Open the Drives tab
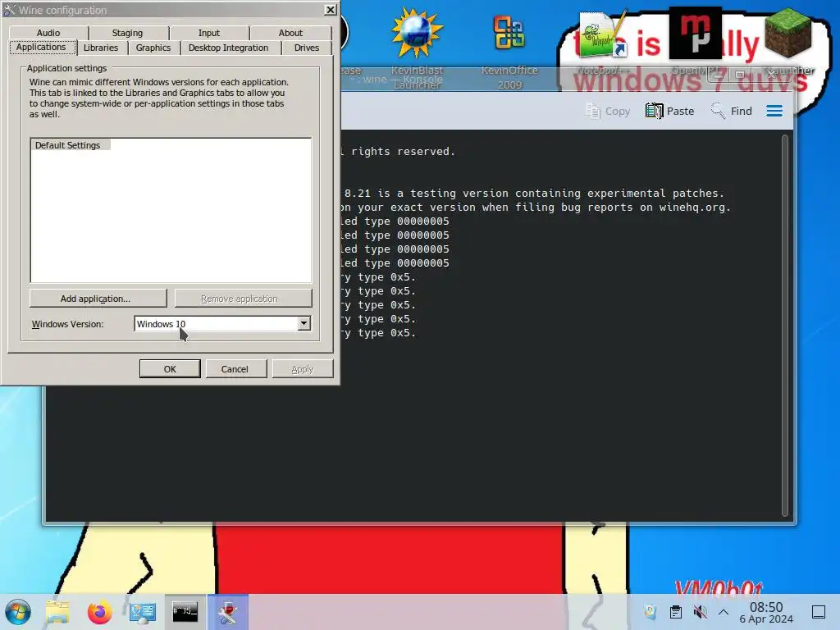 (307, 48)
